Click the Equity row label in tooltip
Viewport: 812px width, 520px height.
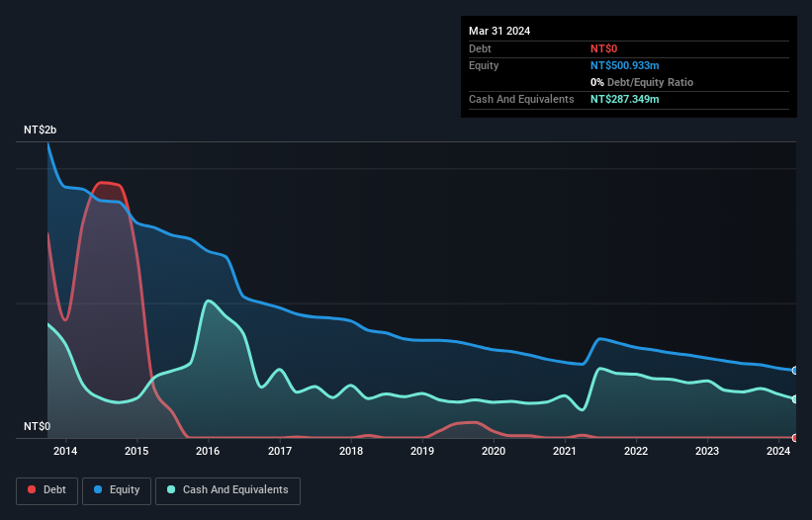point(484,65)
